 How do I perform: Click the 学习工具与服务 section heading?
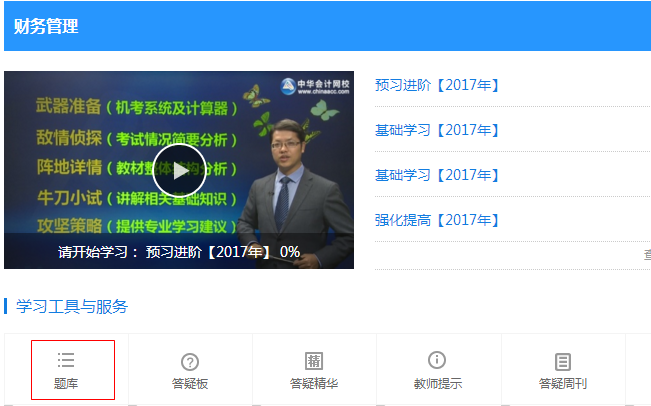pyautogui.click(x=72, y=307)
